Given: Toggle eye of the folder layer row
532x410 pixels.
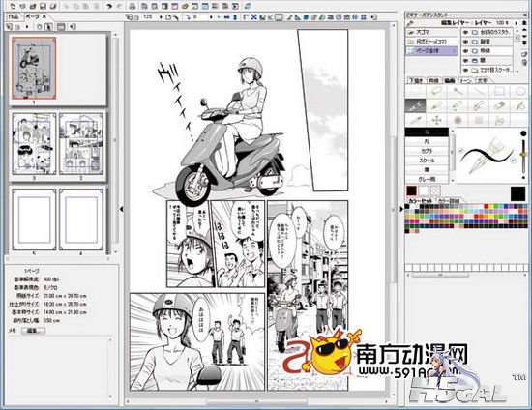Looking at the screenshot, I should 466,71.
